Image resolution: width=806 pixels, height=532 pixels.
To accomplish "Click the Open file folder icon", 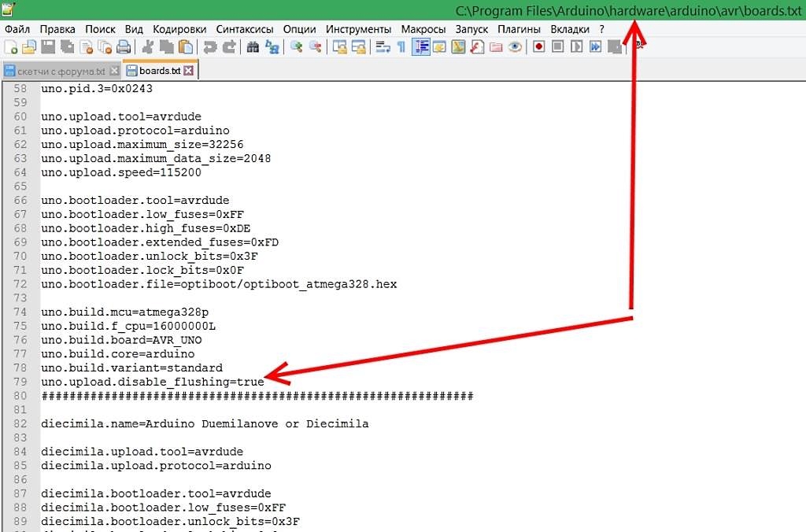I will (x=29, y=47).
